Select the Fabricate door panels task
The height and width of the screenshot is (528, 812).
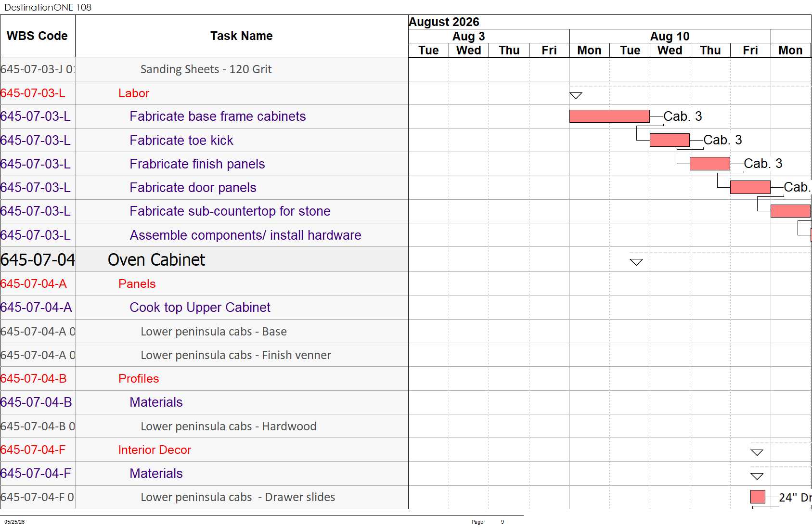pos(193,187)
